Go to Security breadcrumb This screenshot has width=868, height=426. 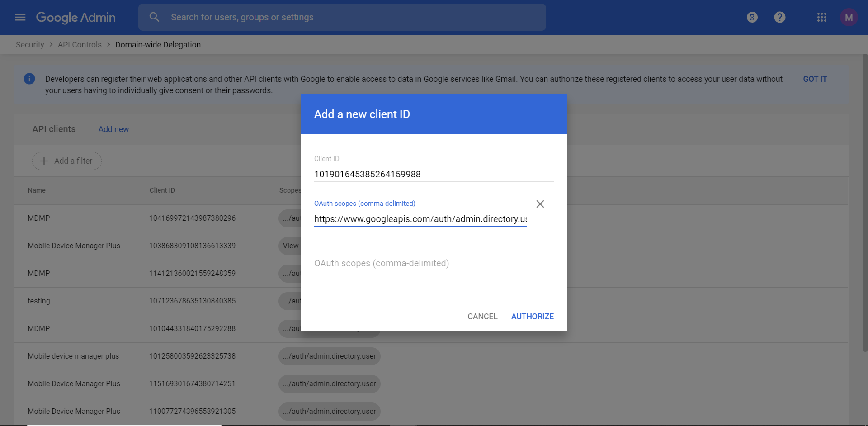[x=30, y=45]
